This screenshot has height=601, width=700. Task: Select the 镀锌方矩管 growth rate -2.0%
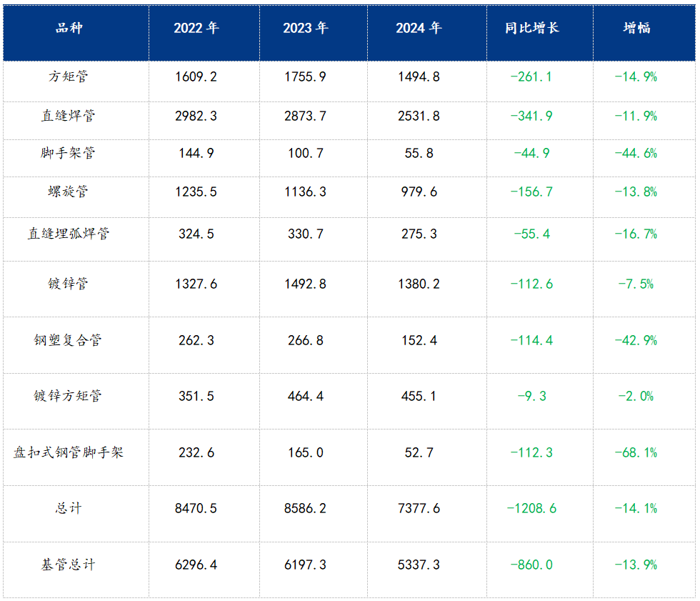tap(636, 396)
